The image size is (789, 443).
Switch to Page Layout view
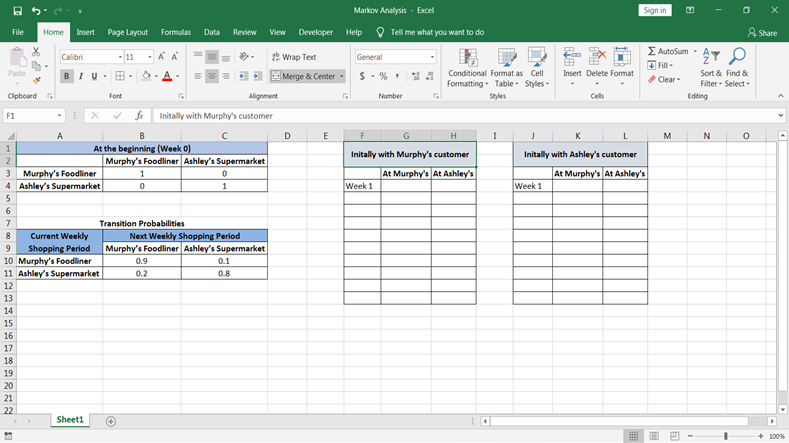pos(654,436)
